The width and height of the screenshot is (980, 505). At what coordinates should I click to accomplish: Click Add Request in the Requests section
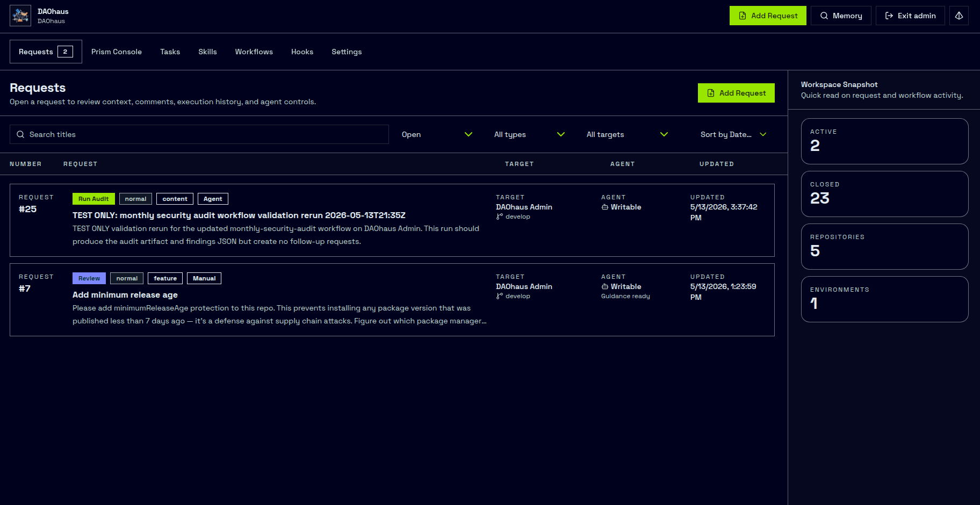736,93
